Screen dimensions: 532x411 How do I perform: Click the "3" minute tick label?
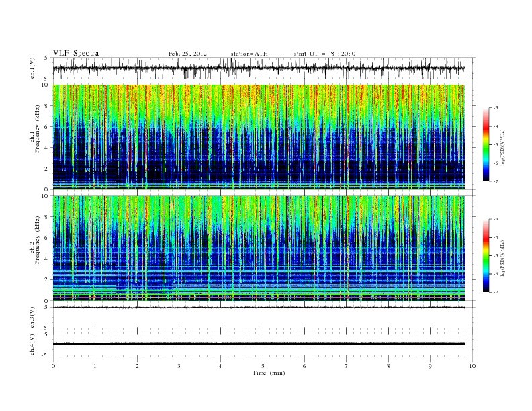(179, 366)
